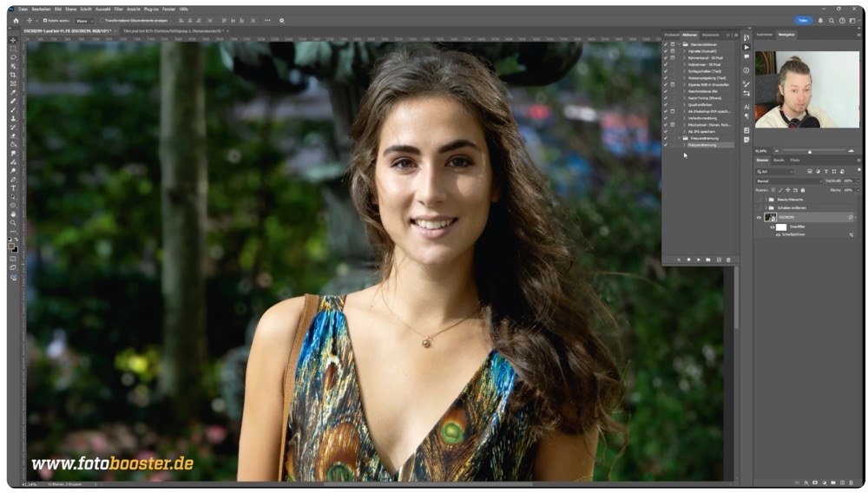Delete action using the trash icon
Screen dimensions: 868x493
tap(728, 260)
